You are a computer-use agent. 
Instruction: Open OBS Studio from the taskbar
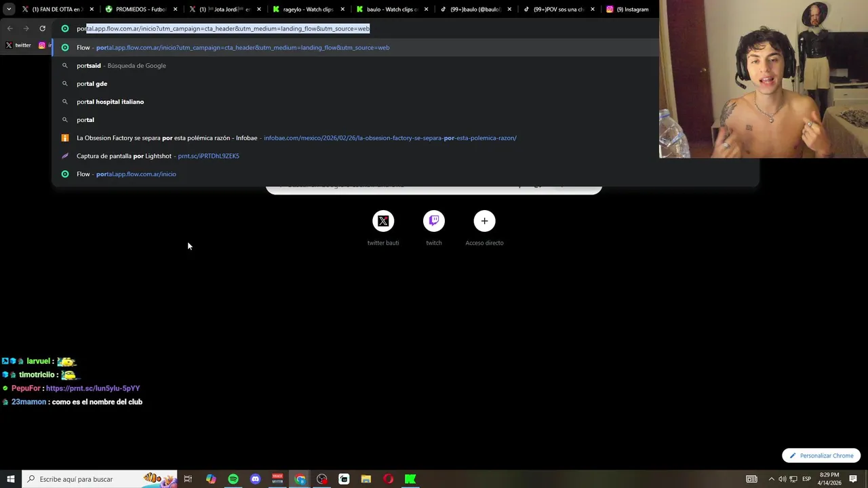[x=321, y=479]
